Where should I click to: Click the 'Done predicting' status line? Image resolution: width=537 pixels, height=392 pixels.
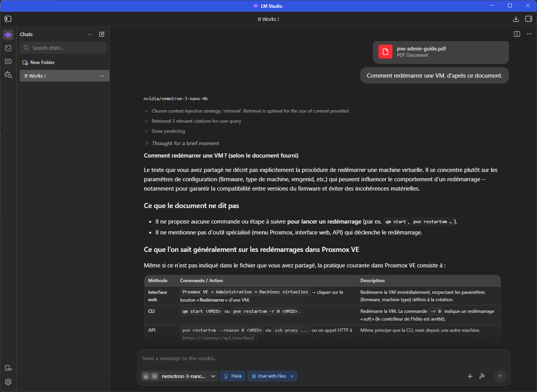click(x=168, y=131)
